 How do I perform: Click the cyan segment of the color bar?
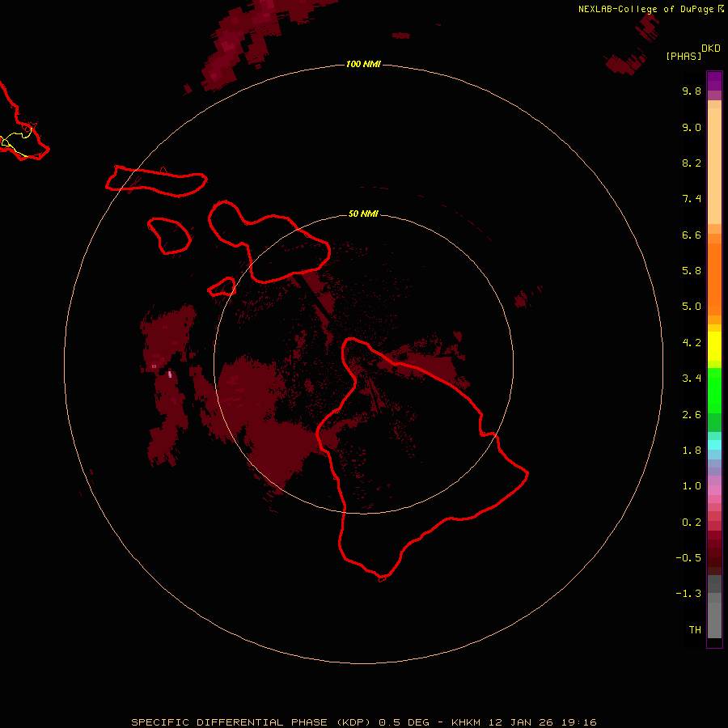pos(714,445)
